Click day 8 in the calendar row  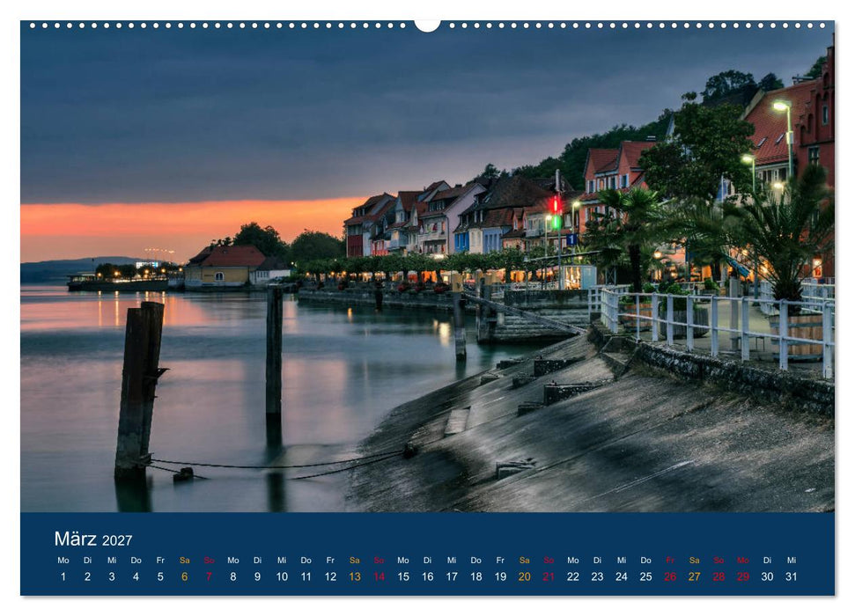232,576
